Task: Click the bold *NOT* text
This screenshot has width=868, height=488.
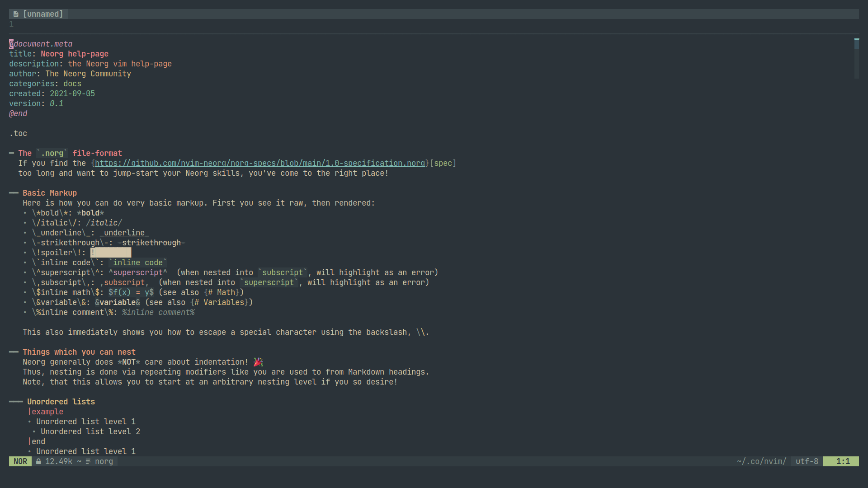Action: pos(129,362)
